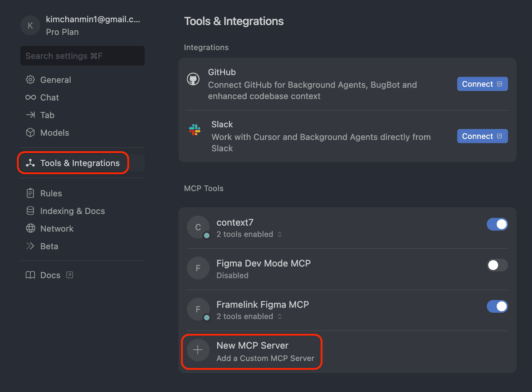
Task: Open Beta settings
Action: pos(83,246)
